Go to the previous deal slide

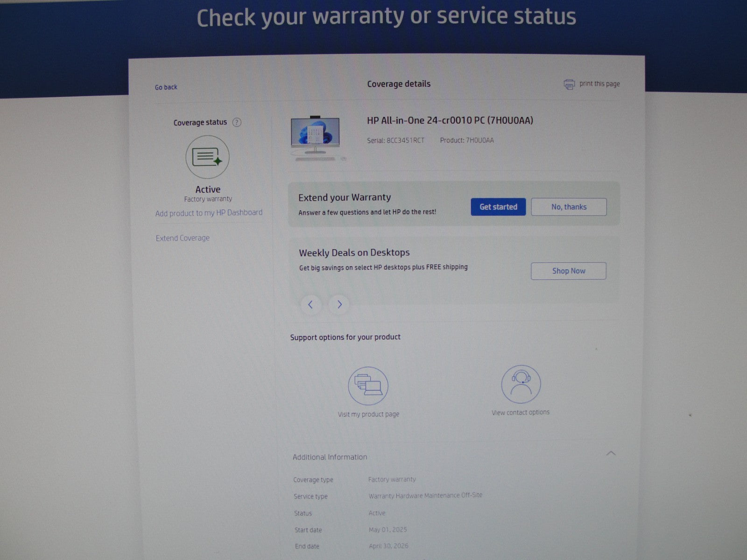point(310,305)
